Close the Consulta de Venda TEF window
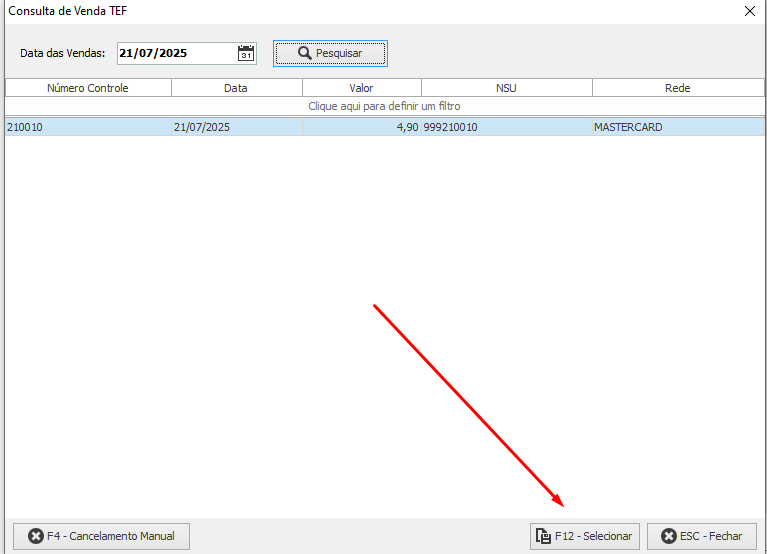Screen dimensions: 767x554 coord(750,11)
